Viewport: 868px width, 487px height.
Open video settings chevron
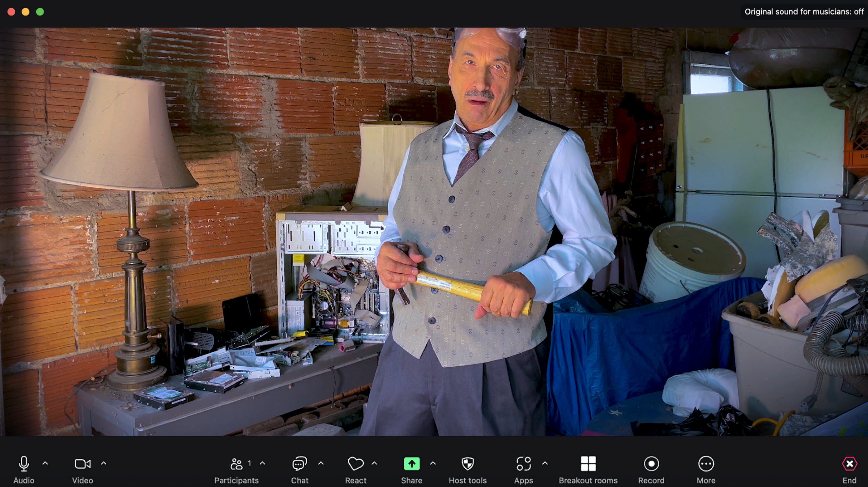[104, 463]
